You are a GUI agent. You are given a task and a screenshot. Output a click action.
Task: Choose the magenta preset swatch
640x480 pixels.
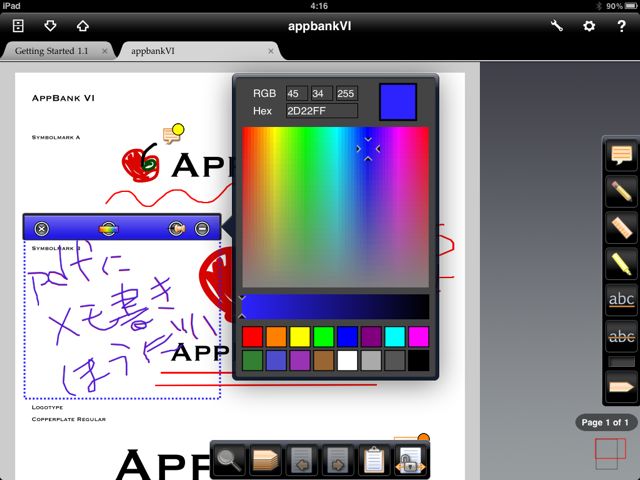click(419, 337)
